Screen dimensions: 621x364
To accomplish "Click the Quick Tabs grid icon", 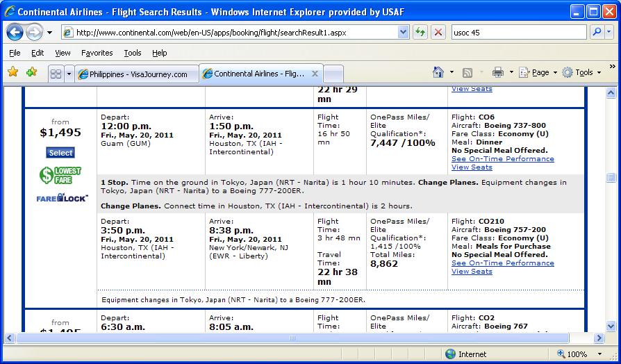I will [56, 74].
